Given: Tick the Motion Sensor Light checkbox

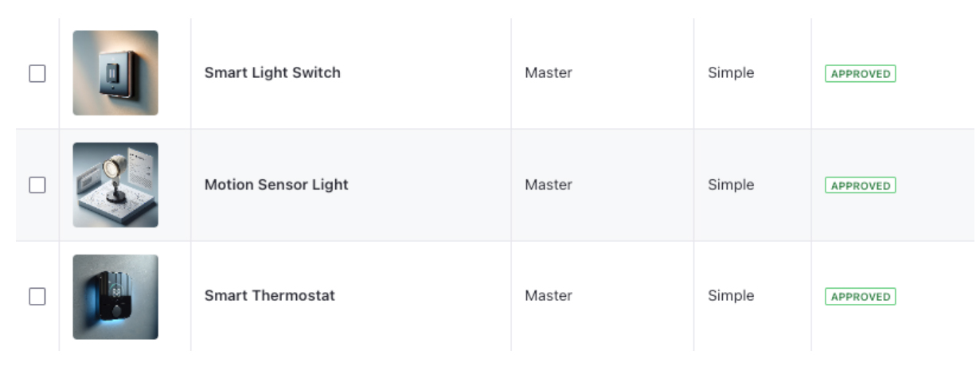Looking at the screenshot, I should [x=37, y=185].
